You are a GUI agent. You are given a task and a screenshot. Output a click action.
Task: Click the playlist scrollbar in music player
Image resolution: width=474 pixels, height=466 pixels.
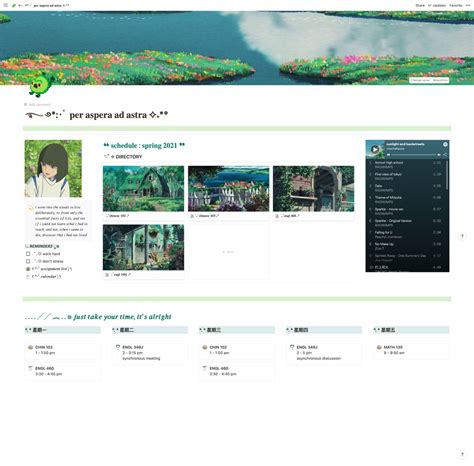(x=447, y=175)
